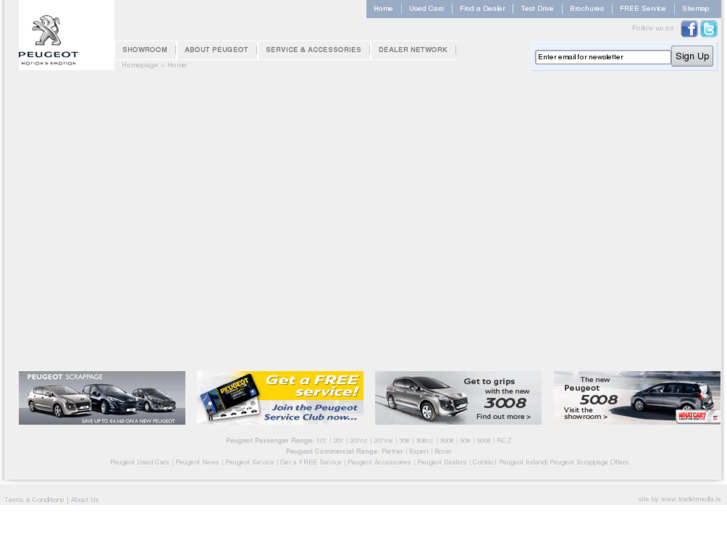
Task: Open the About Us footer link
Action: (x=84, y=500)
